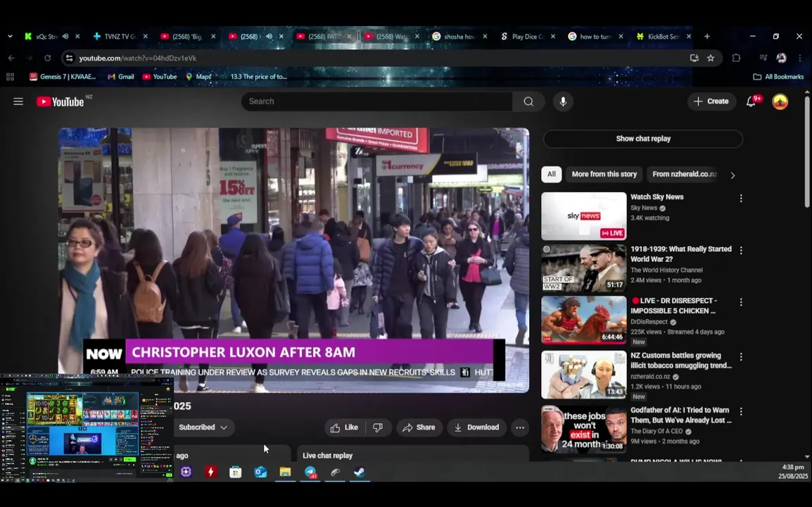This screenshot has height=507, width=812.
Task: Share the video
Action: pos(419,427)
